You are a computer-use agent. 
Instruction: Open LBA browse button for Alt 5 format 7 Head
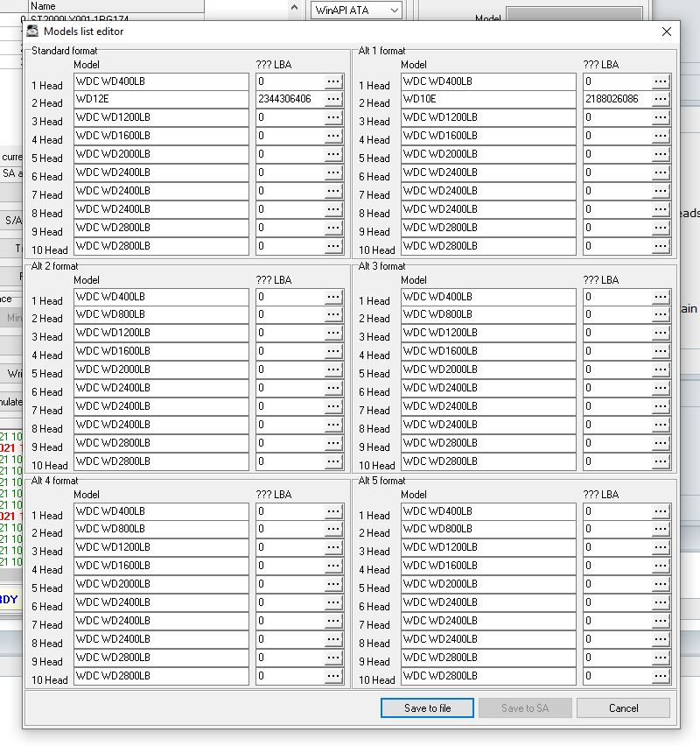coord(661,621)
